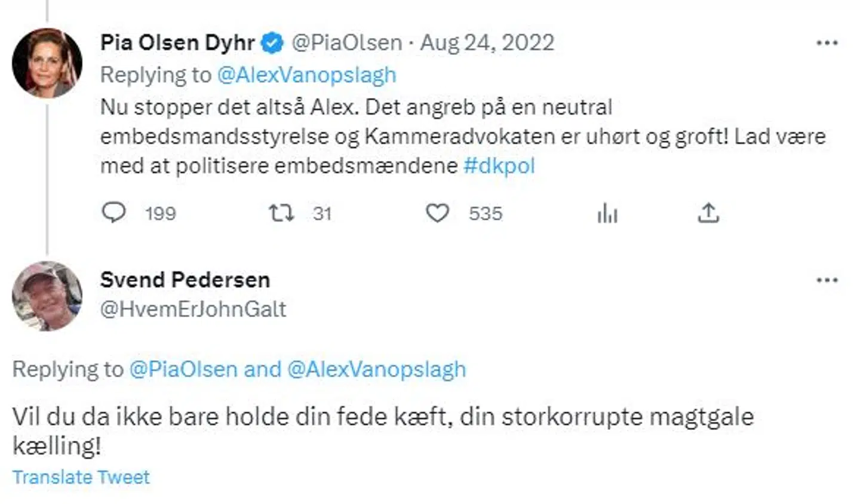Like the tweet with the heart icon

click(437, 213)
